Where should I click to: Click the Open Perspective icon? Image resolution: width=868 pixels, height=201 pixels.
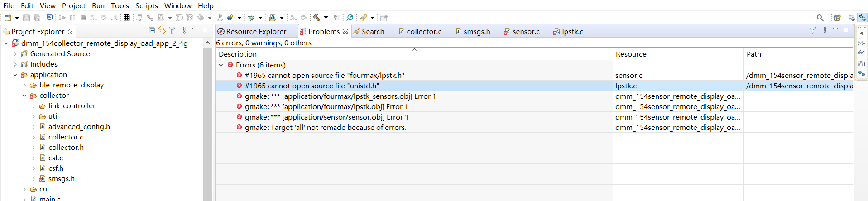click(x=837, y=18)
